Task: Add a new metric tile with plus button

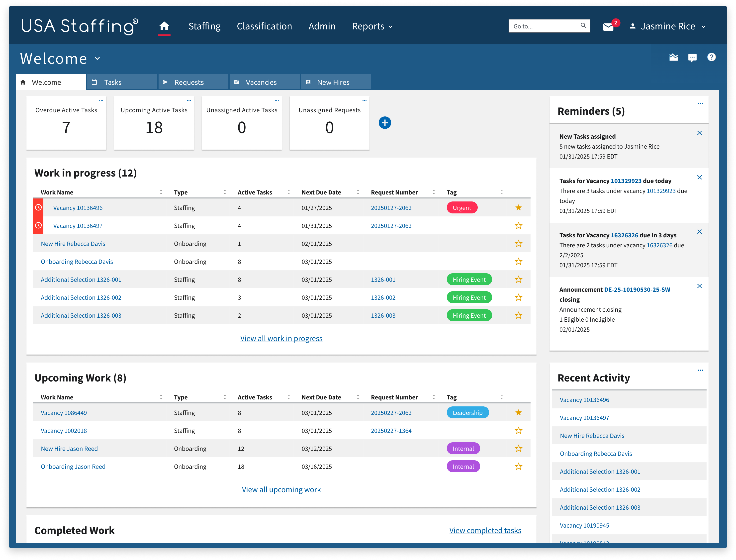Action: (x=385, y=123)
